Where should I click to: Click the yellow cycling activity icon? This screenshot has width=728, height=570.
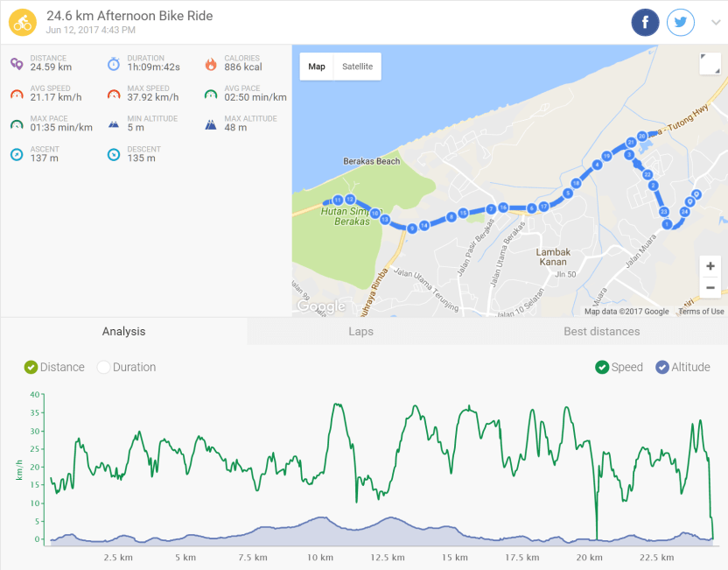23,23
